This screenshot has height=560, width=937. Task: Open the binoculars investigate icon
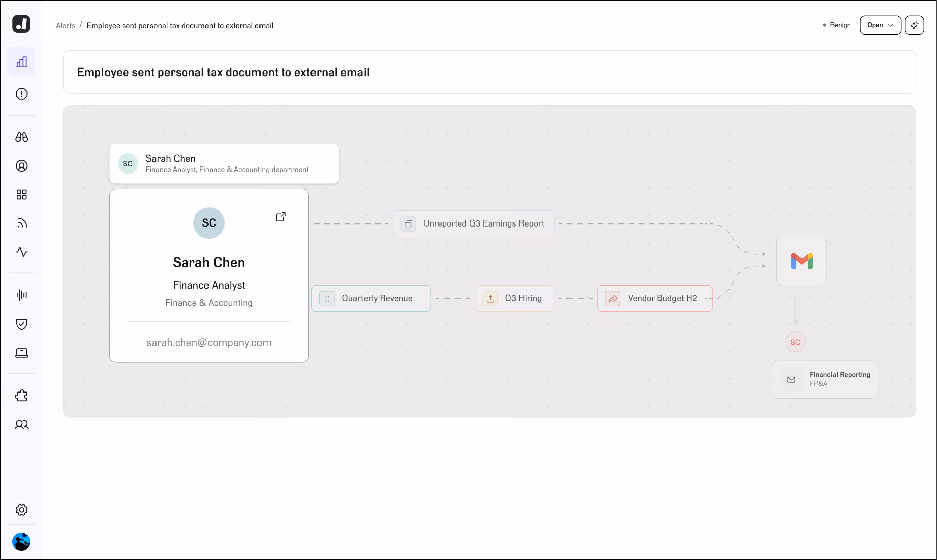tap(21, 137)
